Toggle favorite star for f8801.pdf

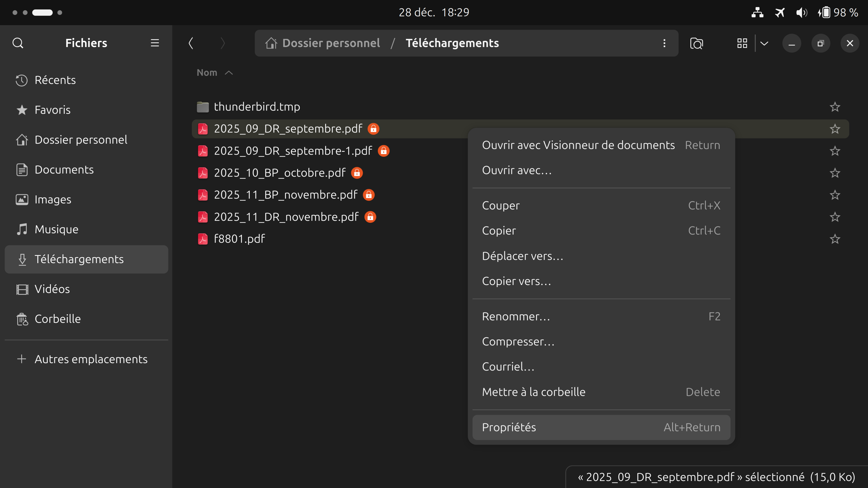pos(835,239)
